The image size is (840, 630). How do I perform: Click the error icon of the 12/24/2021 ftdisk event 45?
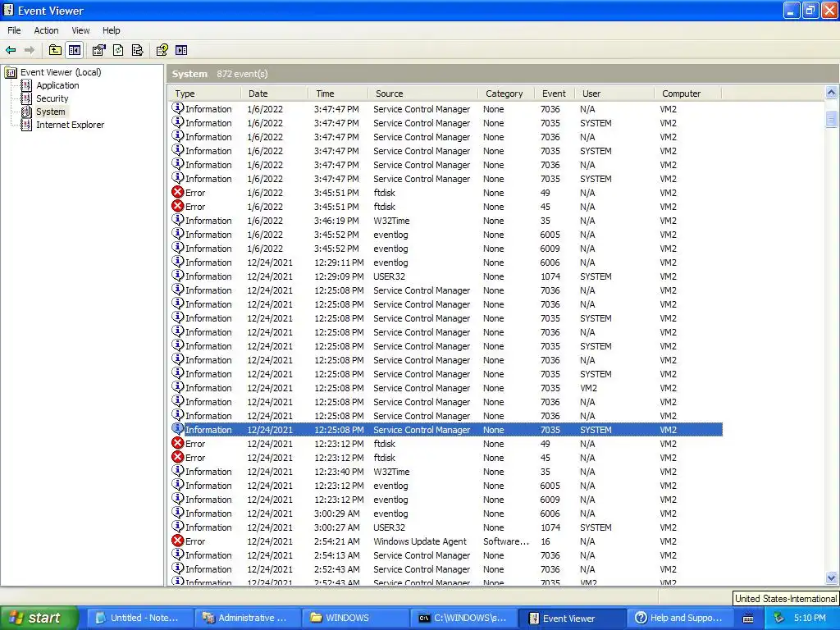point(178,458)
